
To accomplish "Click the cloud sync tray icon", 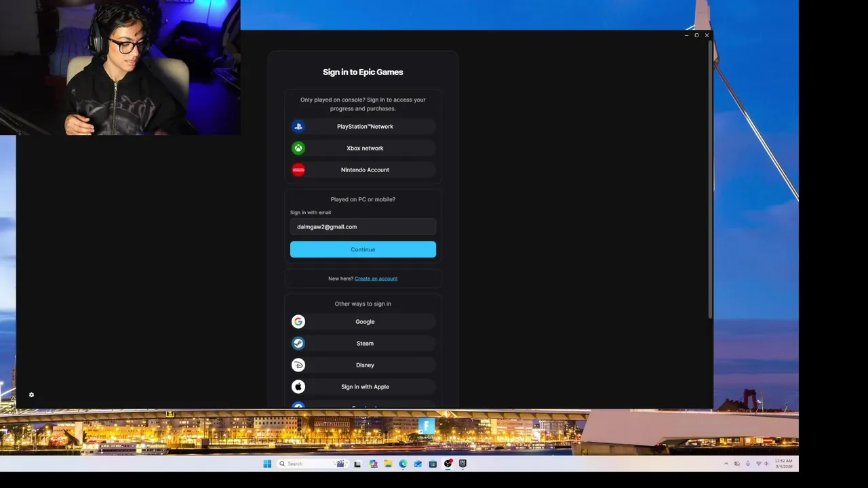I will 737,464.
